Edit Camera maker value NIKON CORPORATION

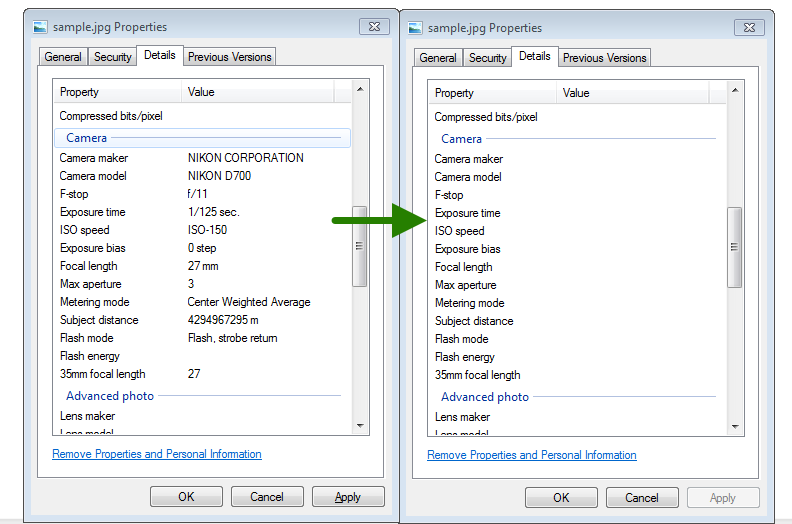(246, 158)
